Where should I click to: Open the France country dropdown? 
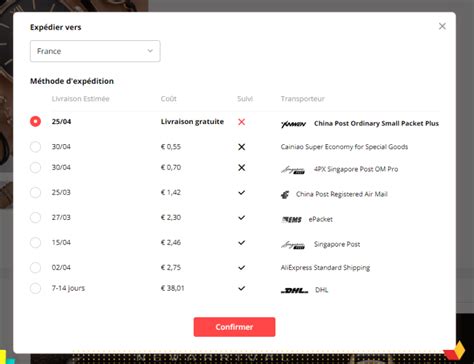[x=95, y=51]
